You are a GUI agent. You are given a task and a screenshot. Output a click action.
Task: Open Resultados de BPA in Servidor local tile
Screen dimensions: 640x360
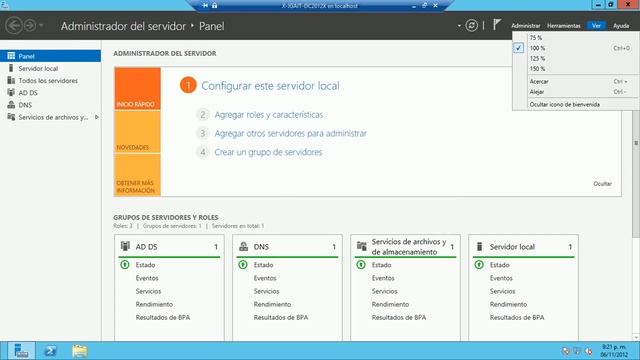pos(517,317)
